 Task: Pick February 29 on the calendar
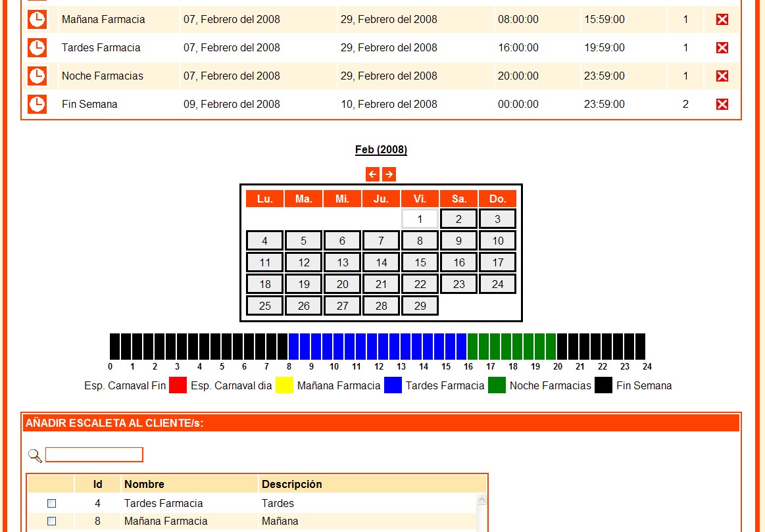[420, 306]
